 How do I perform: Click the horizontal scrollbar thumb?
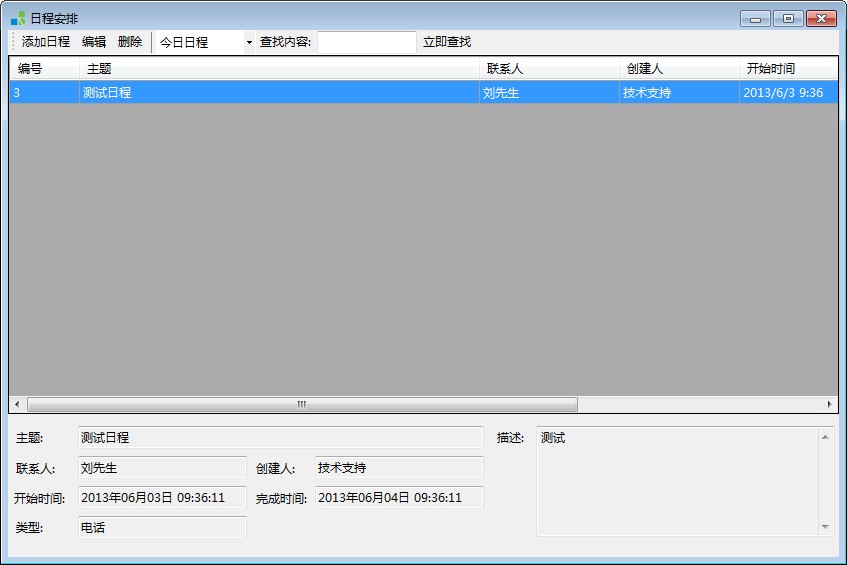302,405
